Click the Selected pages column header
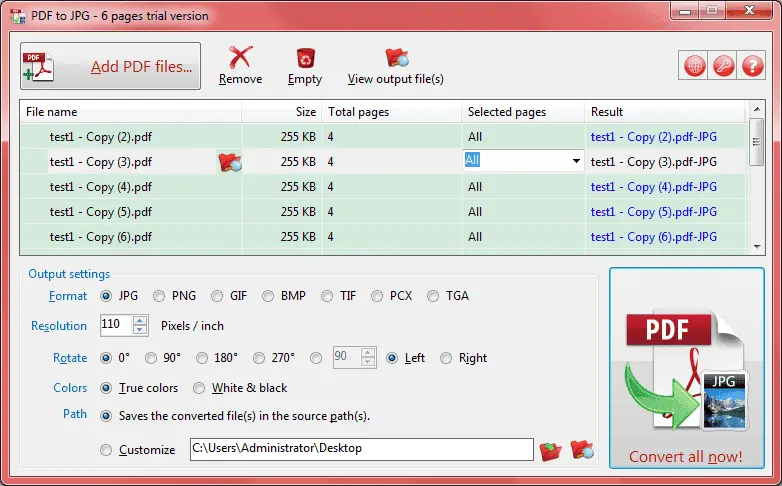782x486 pixels. click(523, 112)
